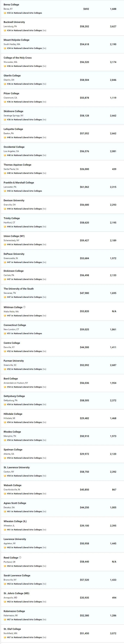Image resolution: width=124 pixels, height=644 pixels.
Task: Click the ranking badge icon under Hillsdale College
Action: click(5, 422)
